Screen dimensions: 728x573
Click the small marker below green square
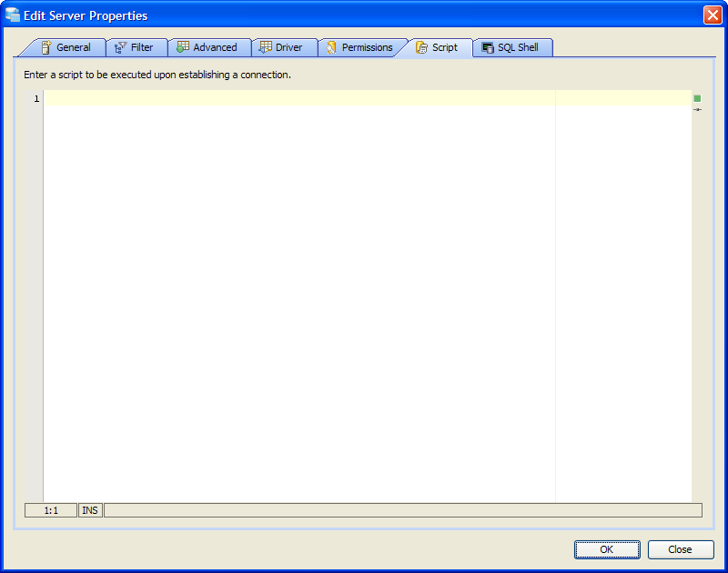point(697,109)
